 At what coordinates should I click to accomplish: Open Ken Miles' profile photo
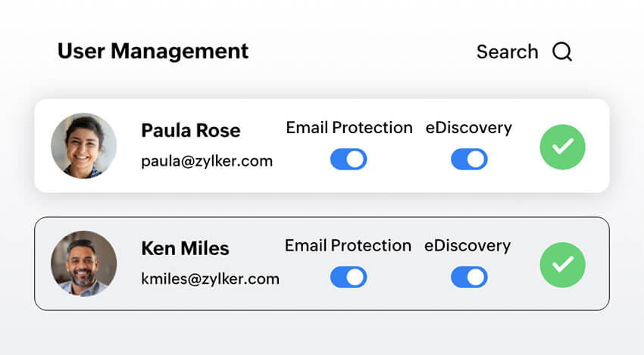(x=83, y=263)
